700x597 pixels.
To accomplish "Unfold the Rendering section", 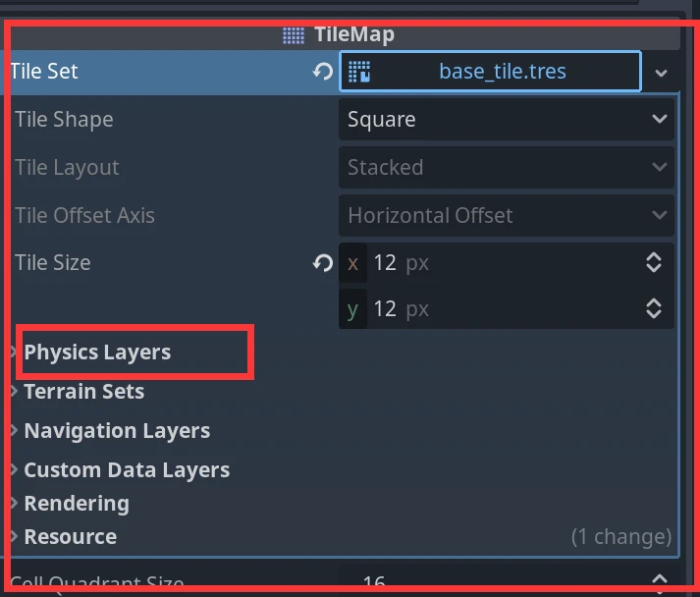I will (x=76, y=504).
